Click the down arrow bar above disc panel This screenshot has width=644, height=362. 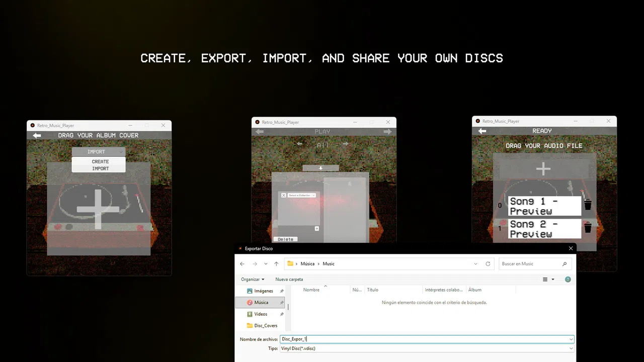[320, 168]
